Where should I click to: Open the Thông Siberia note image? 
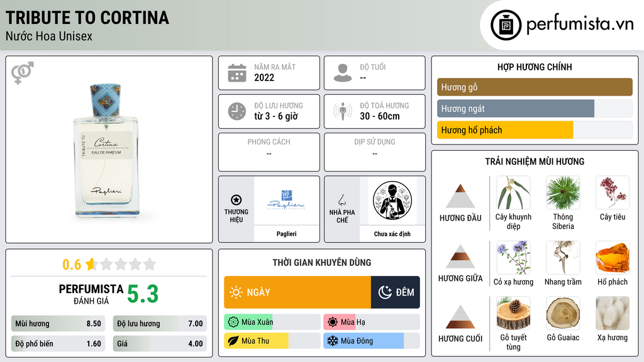coord(563,193)
